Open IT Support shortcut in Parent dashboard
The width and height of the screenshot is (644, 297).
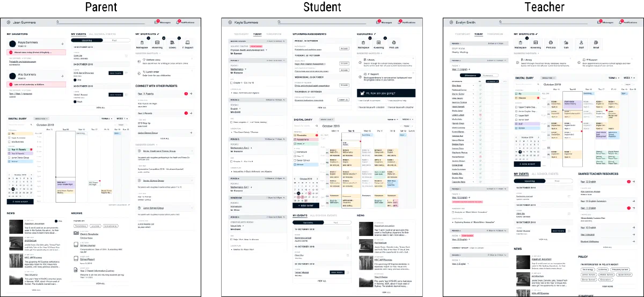pos(187,44)
